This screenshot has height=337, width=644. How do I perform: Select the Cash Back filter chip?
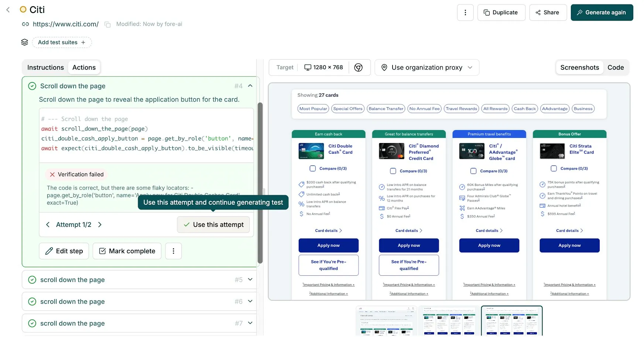[525, 109]
